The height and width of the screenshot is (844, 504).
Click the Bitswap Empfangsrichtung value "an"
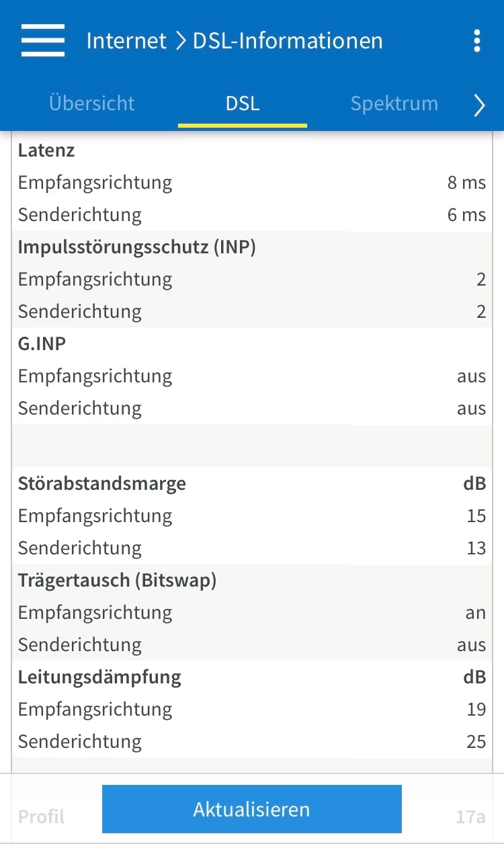[475, 613]
